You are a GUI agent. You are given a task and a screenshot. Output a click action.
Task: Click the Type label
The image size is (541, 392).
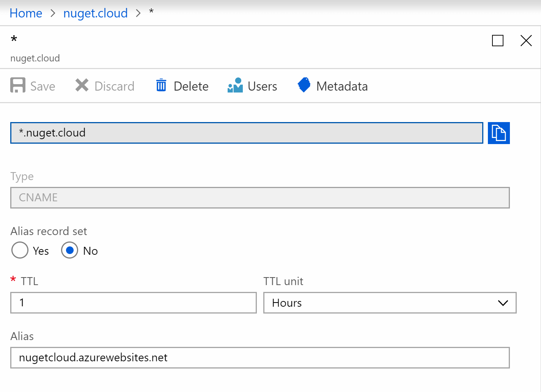tap(22, 177)
